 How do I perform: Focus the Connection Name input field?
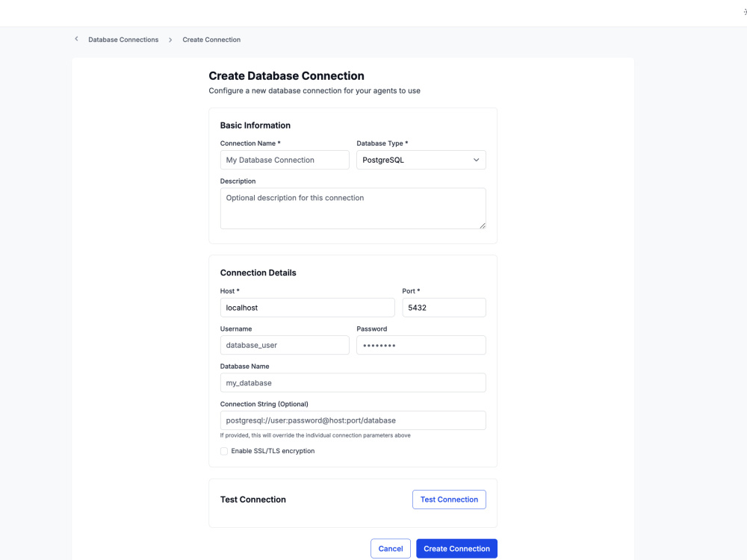point(285,160)
